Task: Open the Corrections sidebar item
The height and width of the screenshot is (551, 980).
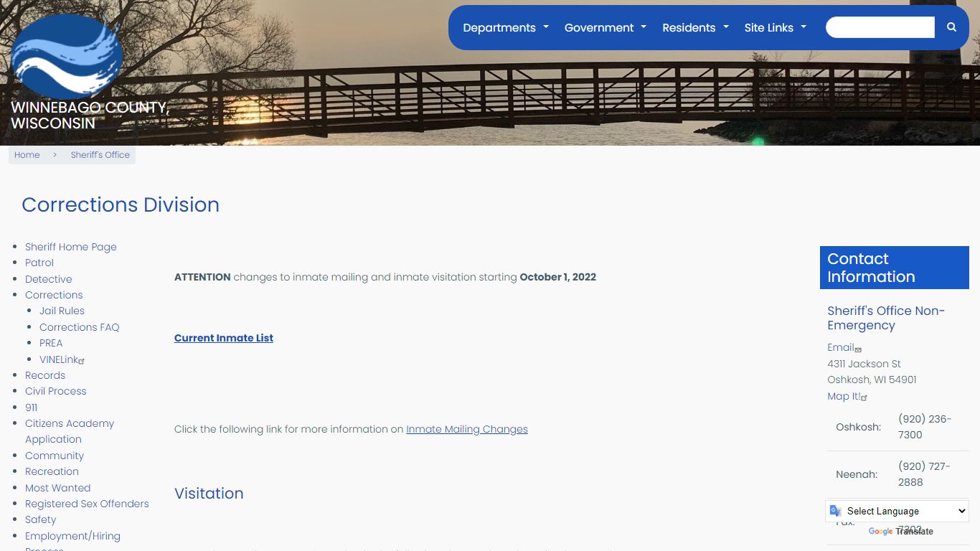Action: click(54, 295)
